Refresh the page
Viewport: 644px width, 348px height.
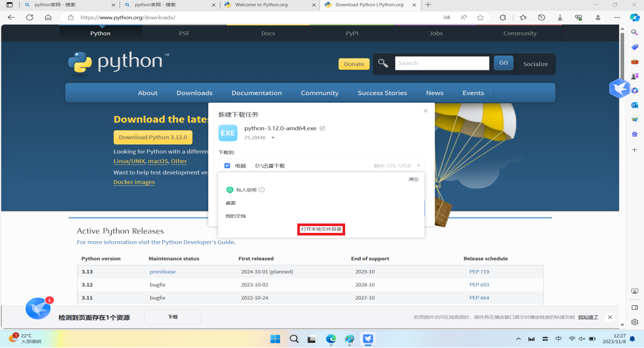(30, 17)
